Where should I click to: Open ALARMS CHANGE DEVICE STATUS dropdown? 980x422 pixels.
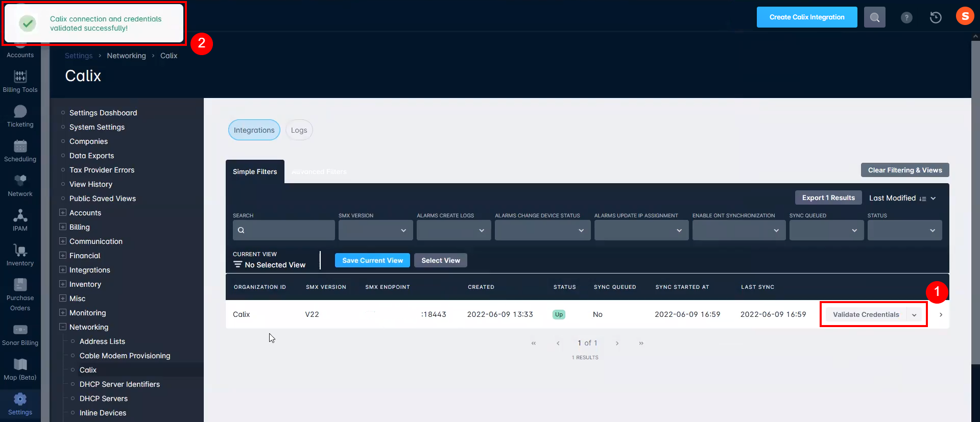542,230
